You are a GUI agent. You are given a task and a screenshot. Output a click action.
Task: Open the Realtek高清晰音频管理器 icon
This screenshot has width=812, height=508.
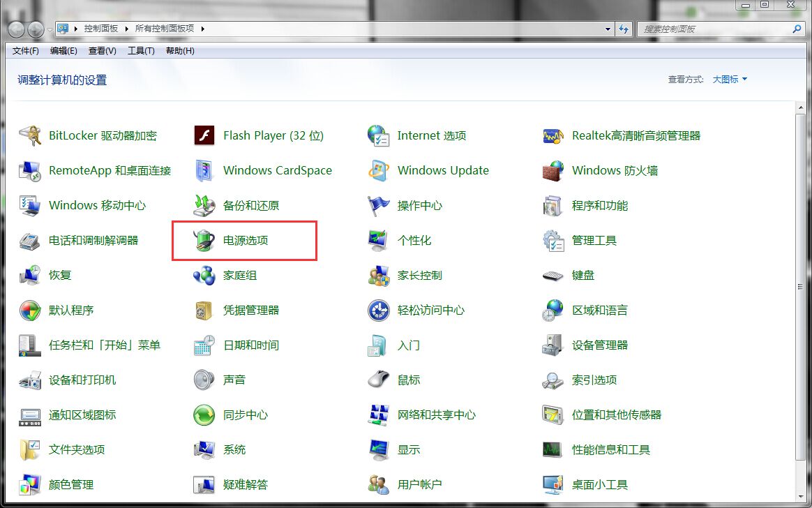[552, 136]
